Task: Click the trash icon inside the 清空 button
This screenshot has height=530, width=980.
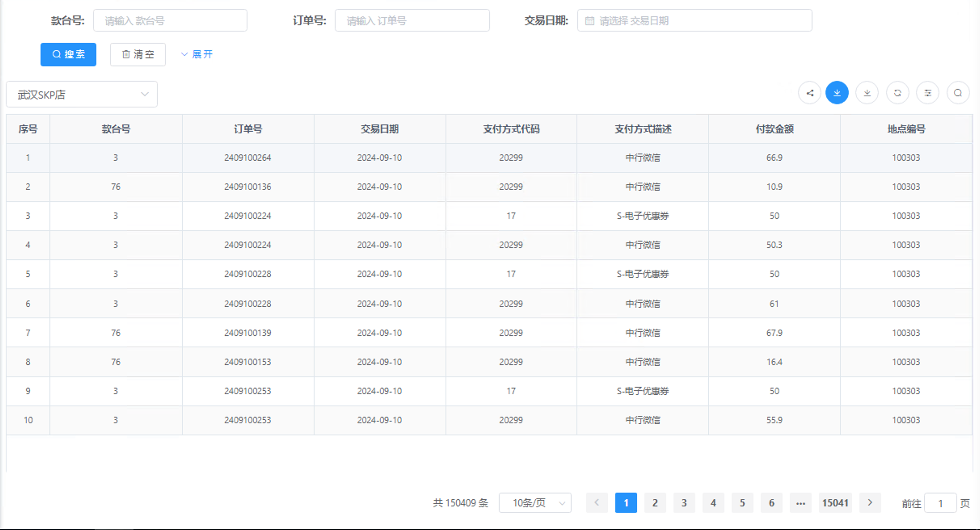Action: [126, 54]
